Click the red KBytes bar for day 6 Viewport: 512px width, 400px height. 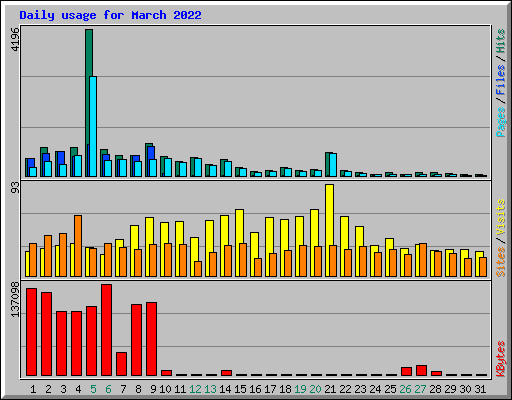tap(107, 330)
